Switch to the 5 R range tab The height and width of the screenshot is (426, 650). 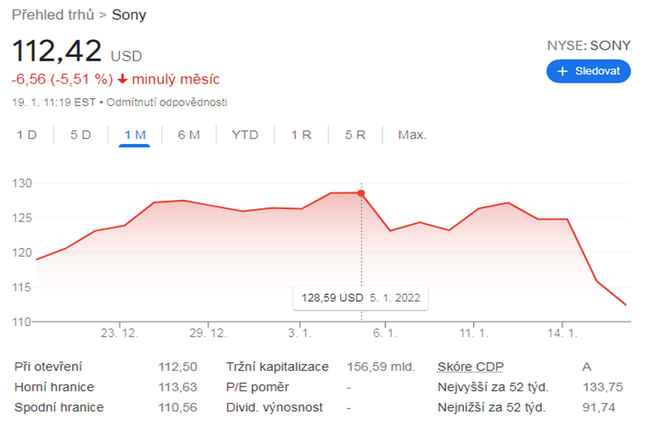coord(354,134)
